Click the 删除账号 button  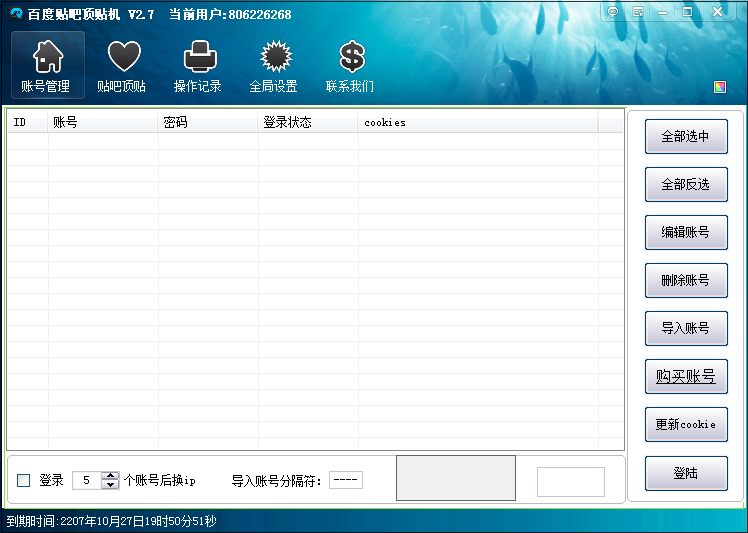click(x=686, y=280)
